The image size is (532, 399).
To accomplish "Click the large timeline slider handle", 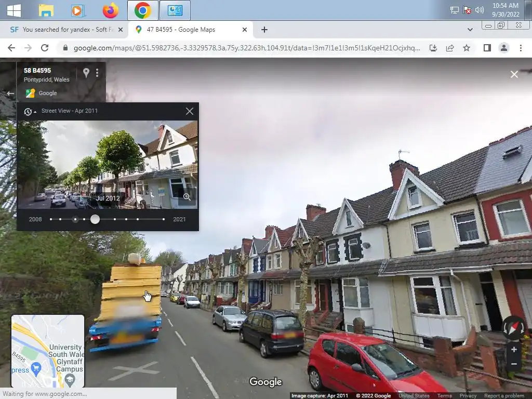I will pos(95,219).
